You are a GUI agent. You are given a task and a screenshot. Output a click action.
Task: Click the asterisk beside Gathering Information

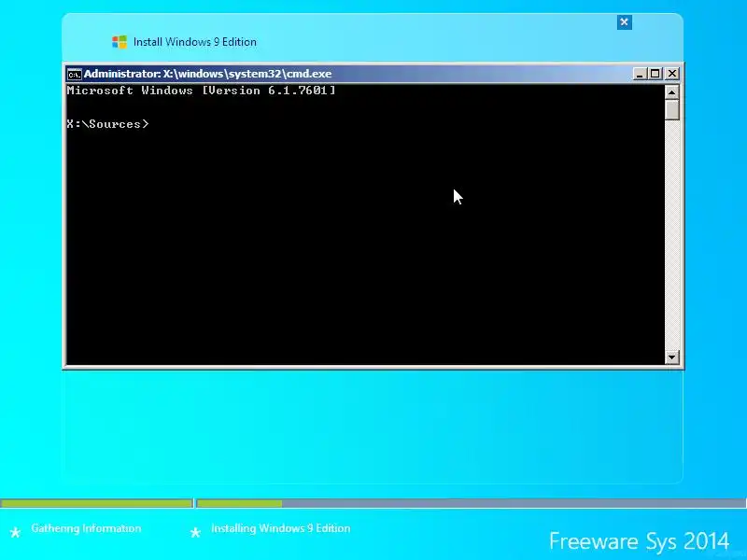[15, 532]
